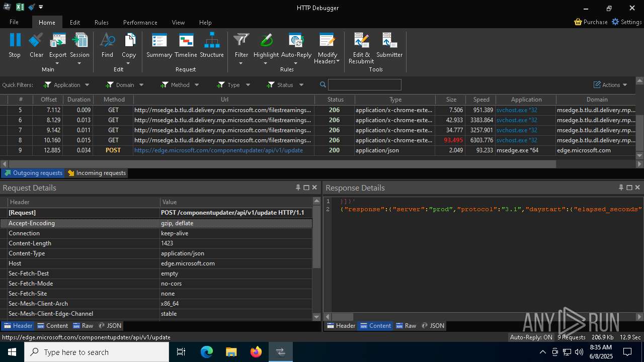Maximize the Response Details panel
This screenshot has height=362, width=644.
coord(629,188)
